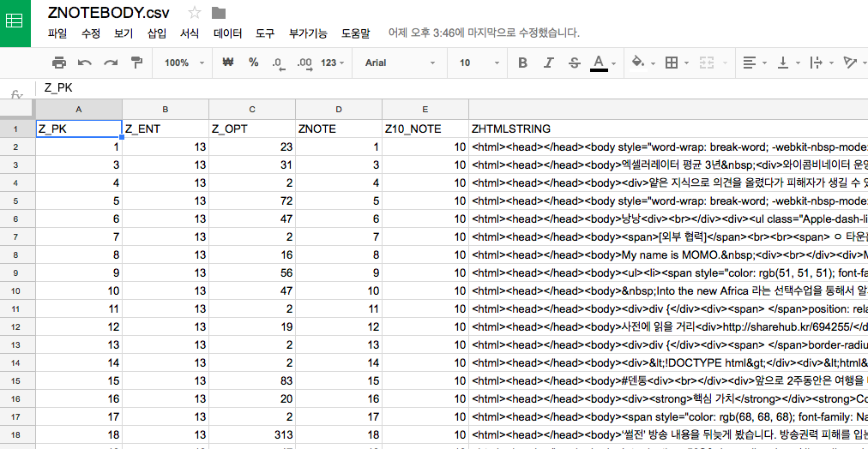Open the Arial font dropdown
The image size is (868, 449).
pyautogui.click(x=401, y=63)
